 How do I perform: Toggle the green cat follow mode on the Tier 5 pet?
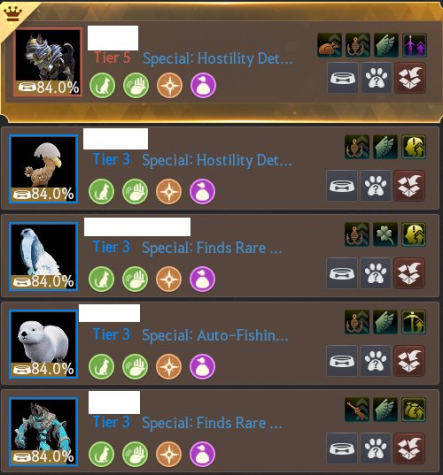pyautogui.click(x=102, y=85)
